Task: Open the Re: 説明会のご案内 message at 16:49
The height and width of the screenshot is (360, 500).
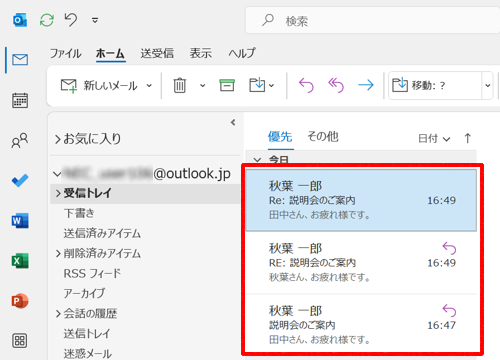Action: [361, 200]
